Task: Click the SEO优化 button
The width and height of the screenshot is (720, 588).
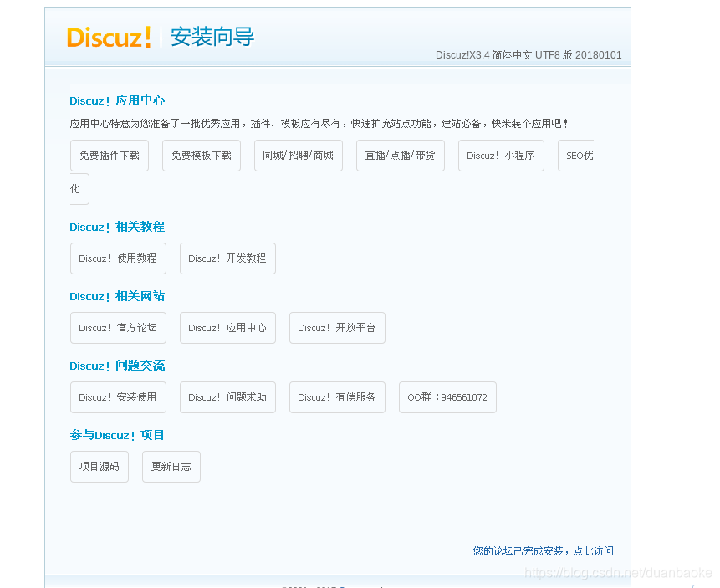Action: pyautogui.click(x=576, y=156)
